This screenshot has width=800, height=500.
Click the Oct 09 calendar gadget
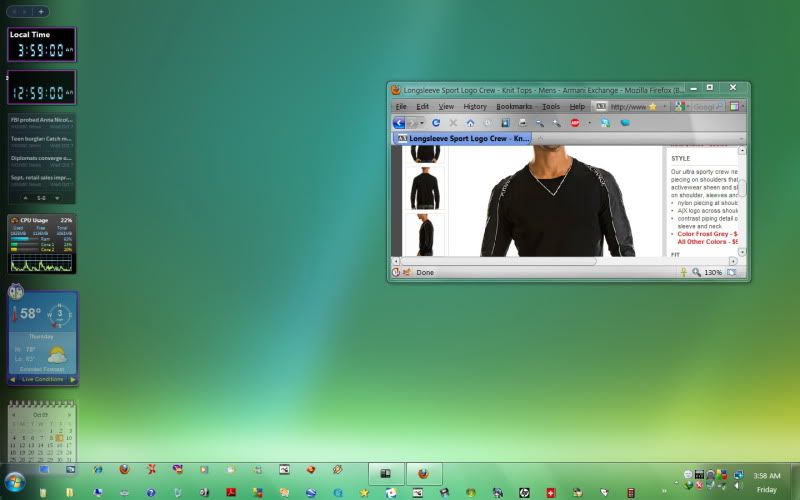coord(42,431)
